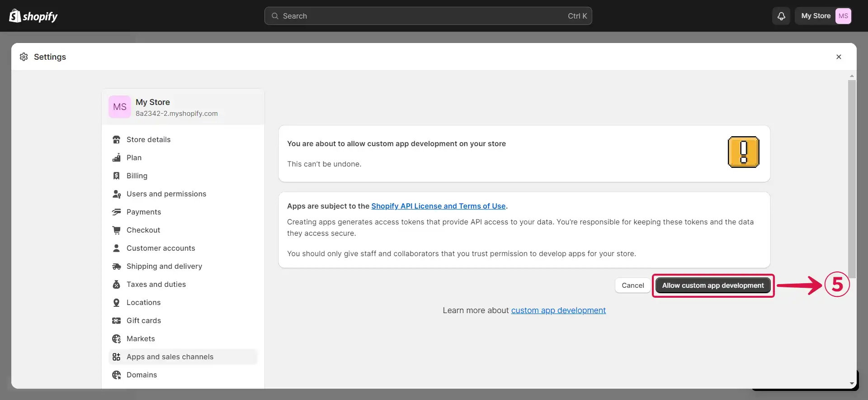The width and height of the screenshot is (868, 400).
Task: Click the search magnifier icon
Action: pos(275,16)
